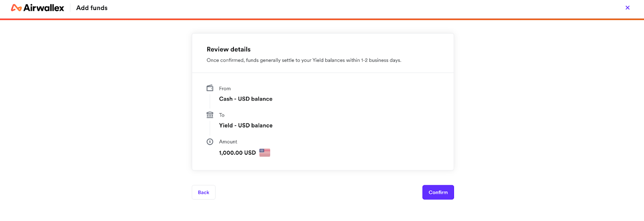This screenshot has width=644, height=221.
Task: Click the settlement time description text
Action: tap(304, 60)
